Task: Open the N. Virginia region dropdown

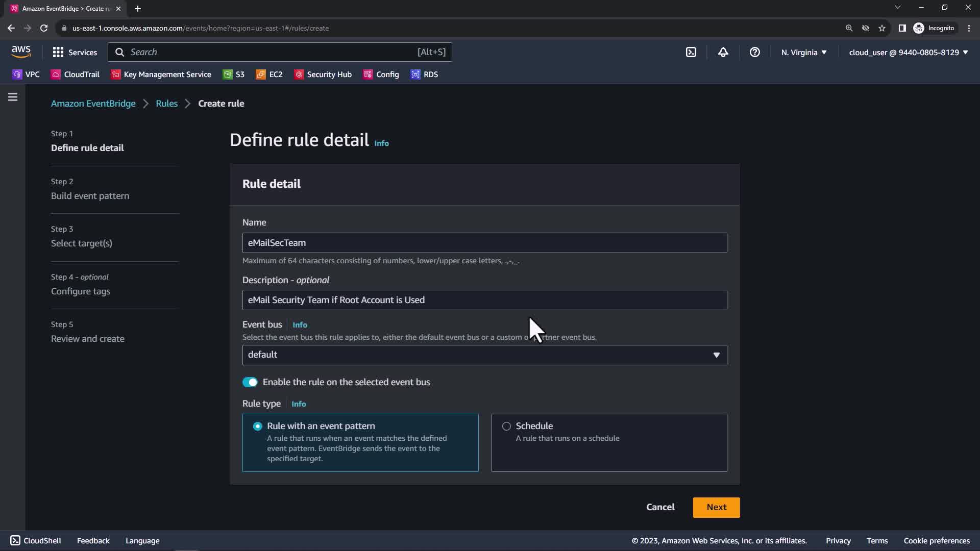Action: [803, 52]
